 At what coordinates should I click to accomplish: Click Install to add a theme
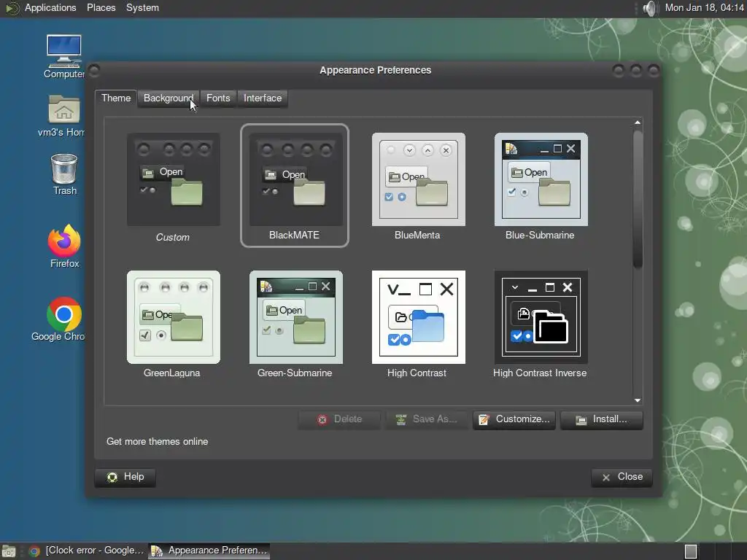point(602,419)
